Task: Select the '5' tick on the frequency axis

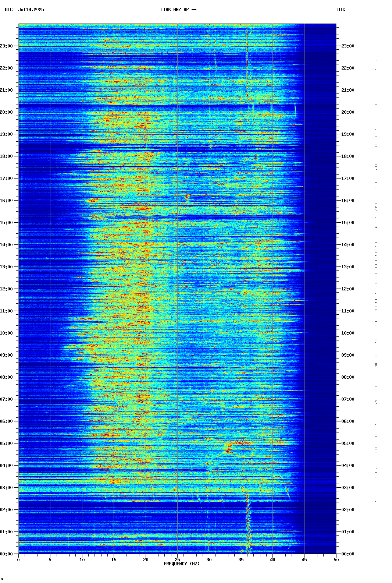Action: point(50,560)
